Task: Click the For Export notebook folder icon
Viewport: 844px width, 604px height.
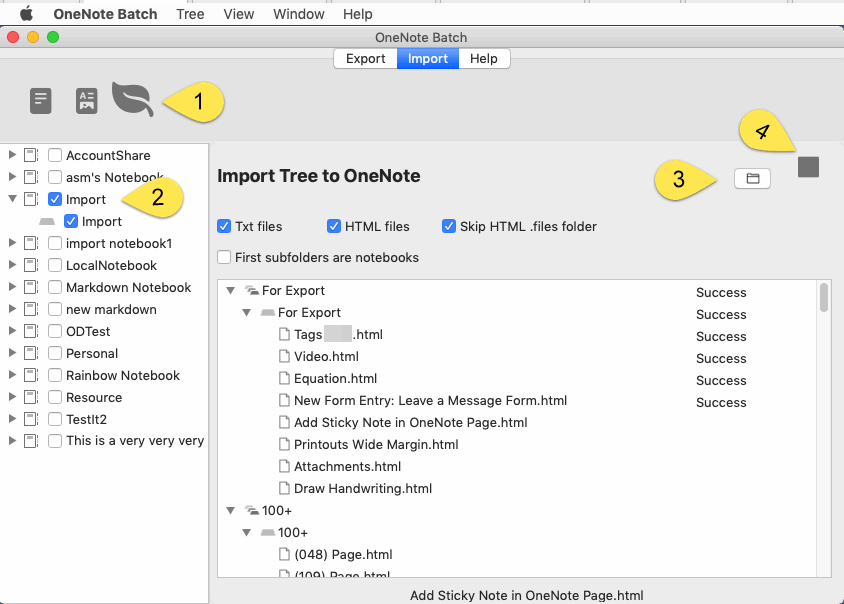Action: point(252,291)
